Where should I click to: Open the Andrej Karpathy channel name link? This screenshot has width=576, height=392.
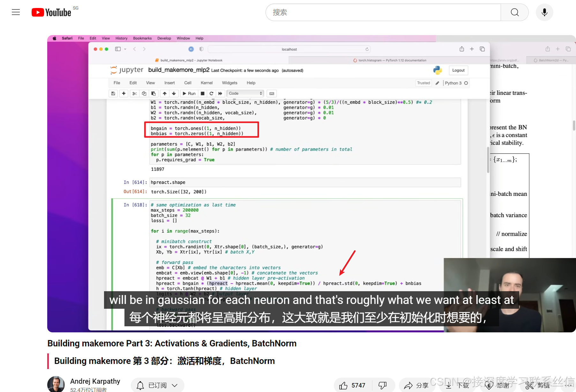coord(95,381)
